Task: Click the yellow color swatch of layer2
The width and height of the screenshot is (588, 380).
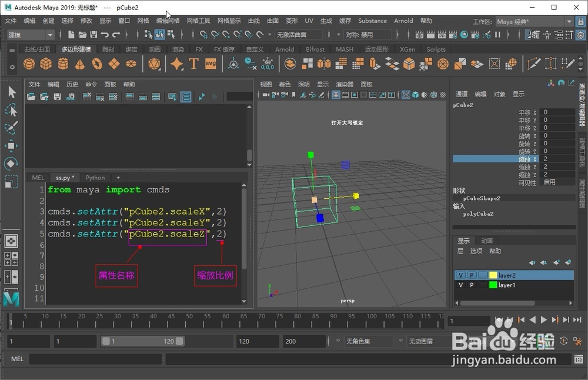Action: 493,274
